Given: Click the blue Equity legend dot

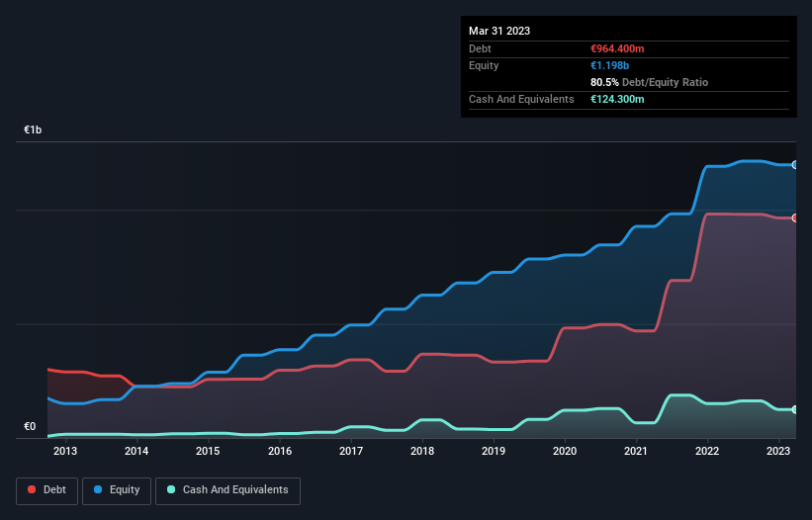Looking at the screenshot, I should point(98,489).
